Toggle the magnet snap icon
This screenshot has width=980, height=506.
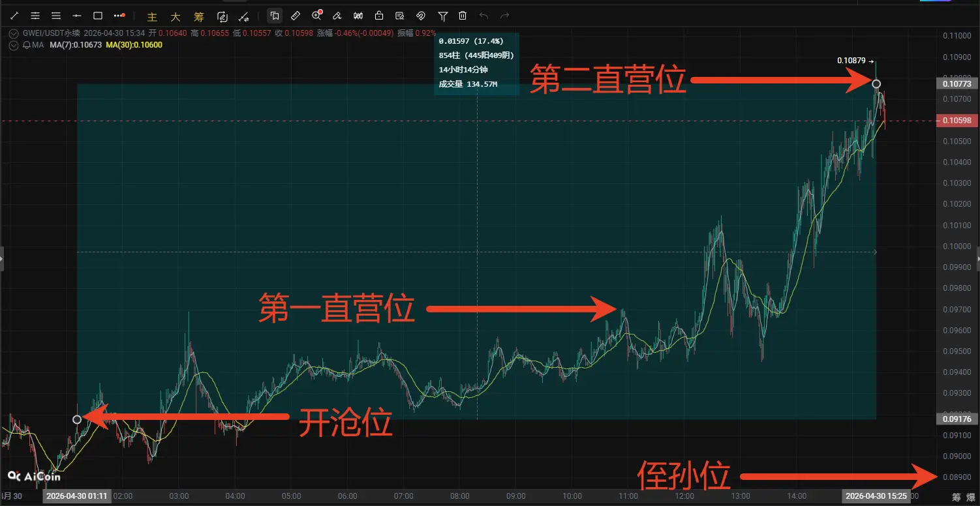tap(421, 16)
